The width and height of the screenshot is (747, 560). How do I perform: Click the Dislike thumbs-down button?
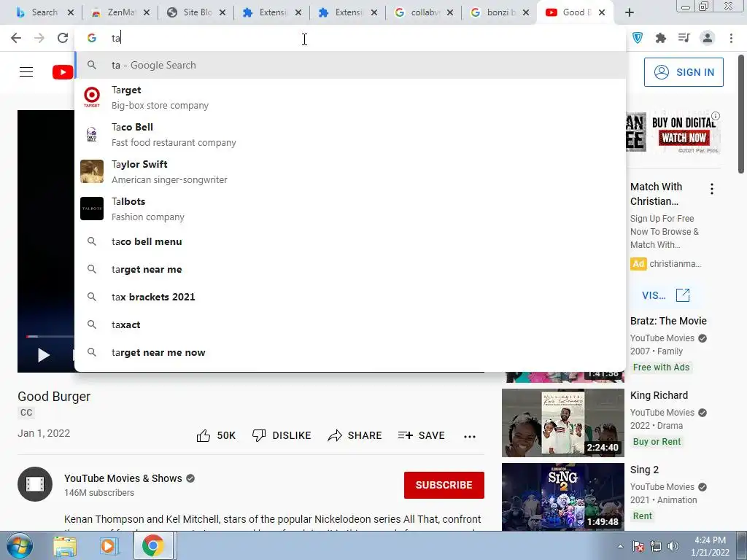click(x=282, y=435)
